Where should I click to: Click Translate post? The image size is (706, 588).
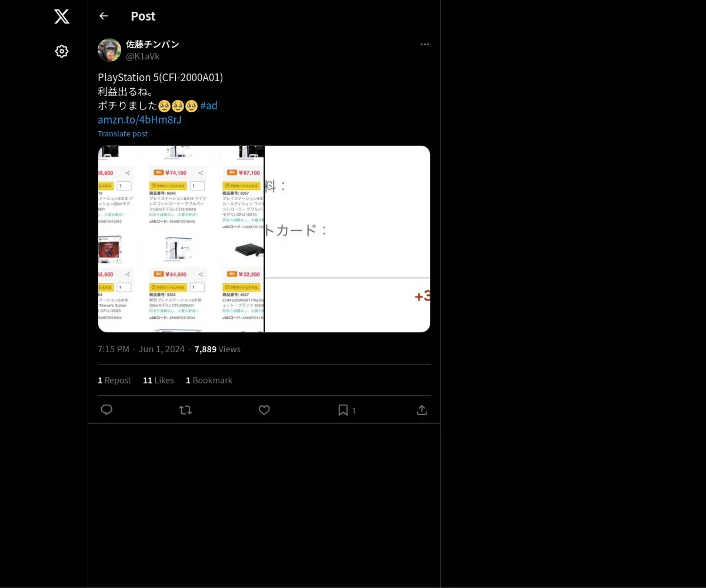coord(122,133)
